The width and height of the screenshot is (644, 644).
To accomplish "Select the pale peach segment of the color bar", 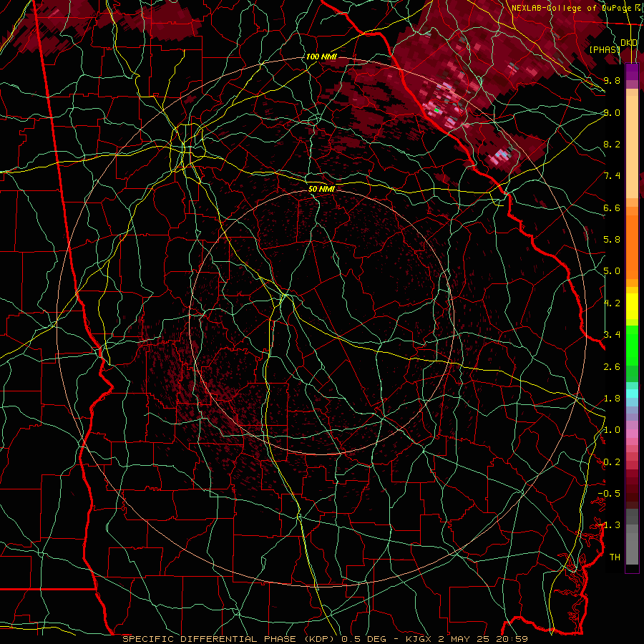I will click(x=632, y=148).
